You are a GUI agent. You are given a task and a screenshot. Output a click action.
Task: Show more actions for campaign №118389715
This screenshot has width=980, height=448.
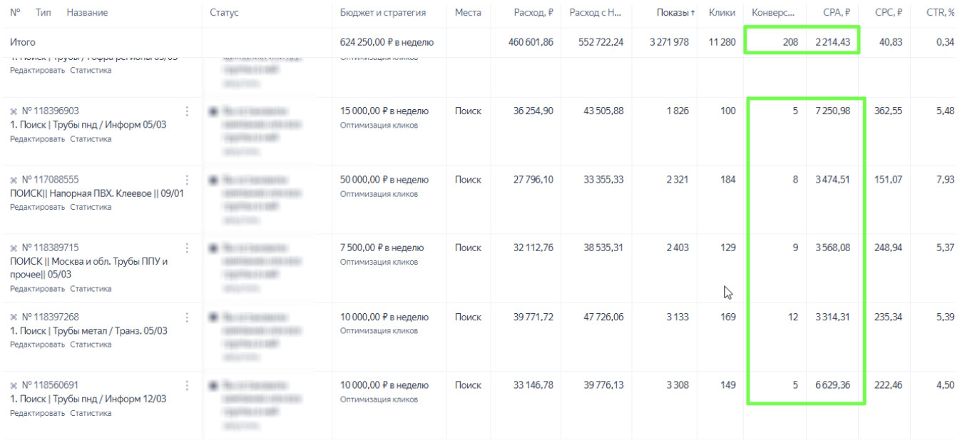click(188, 248)
